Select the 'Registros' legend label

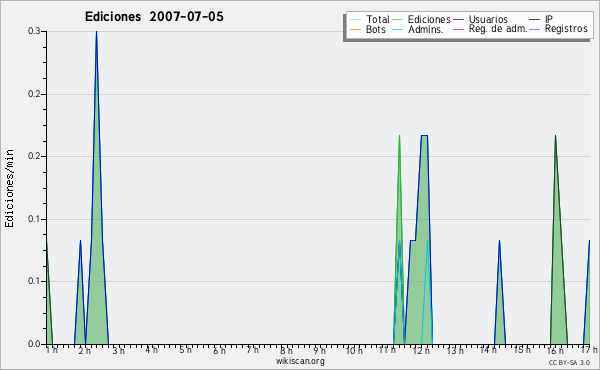(566, 29)
